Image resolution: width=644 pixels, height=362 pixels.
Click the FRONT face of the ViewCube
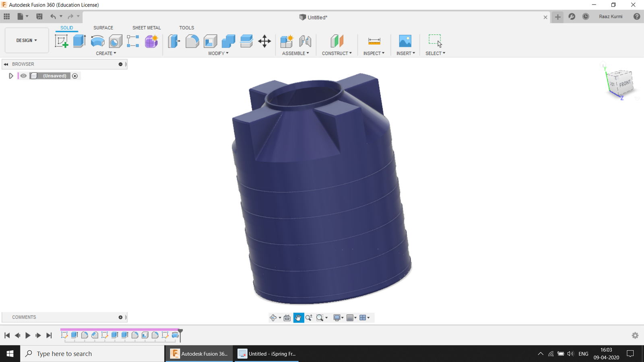click(625, 84)
